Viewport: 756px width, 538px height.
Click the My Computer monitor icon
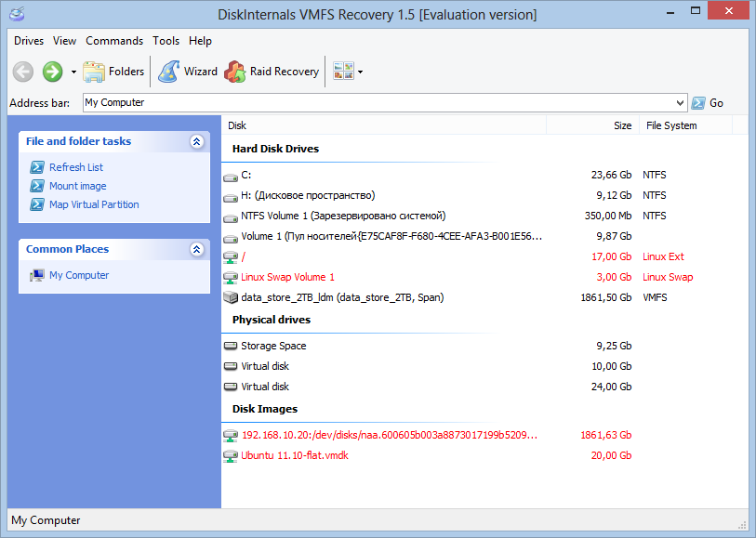37,275
